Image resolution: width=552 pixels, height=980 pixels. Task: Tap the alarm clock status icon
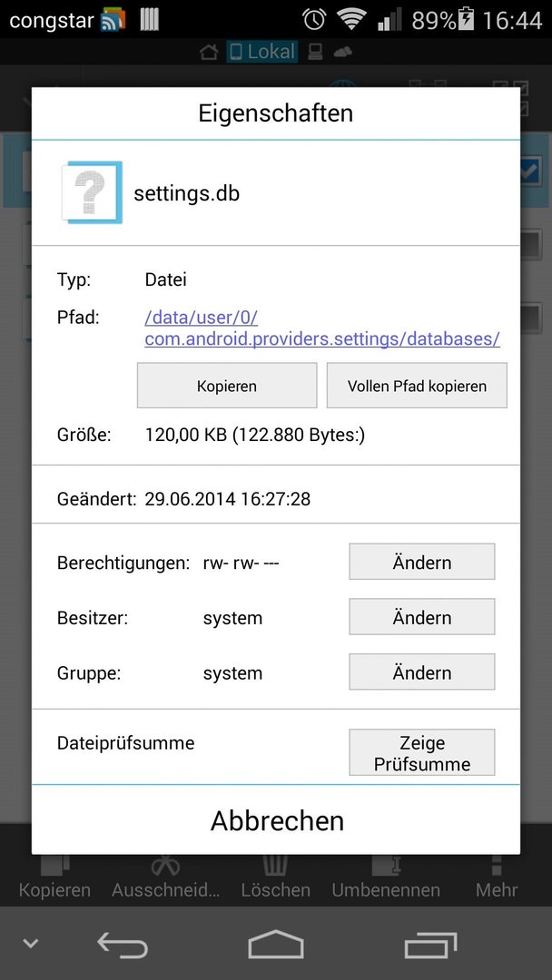coord(314,20)
